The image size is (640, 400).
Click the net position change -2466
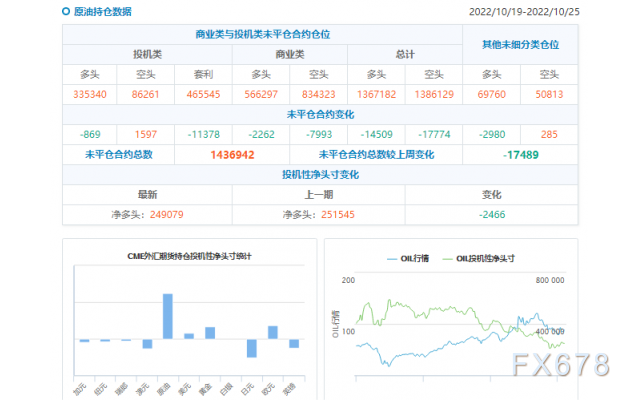[492, 214]
